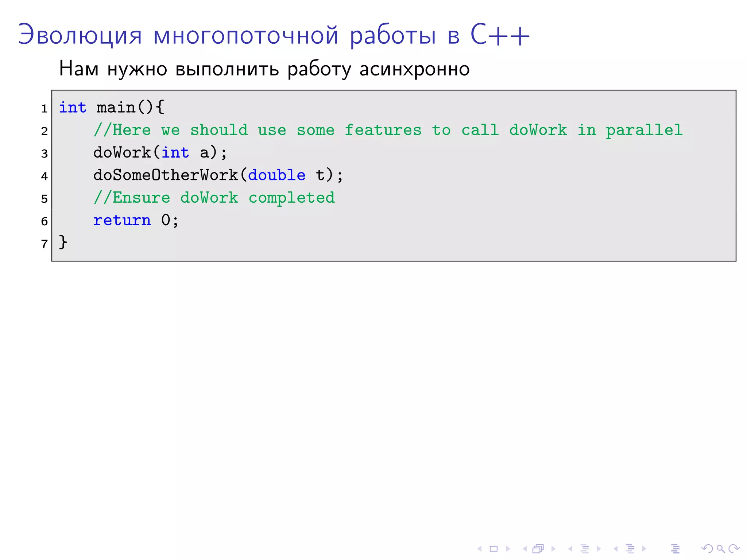Screen dimensions: 747x560
Task: Go to next slide using right arrow
Action: click(x=508, y=549)
